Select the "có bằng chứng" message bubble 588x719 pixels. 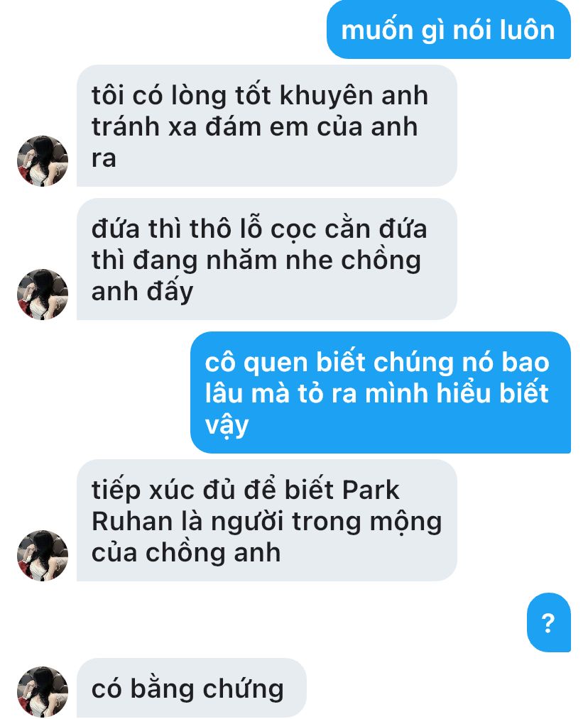click(x=191, y=688)
